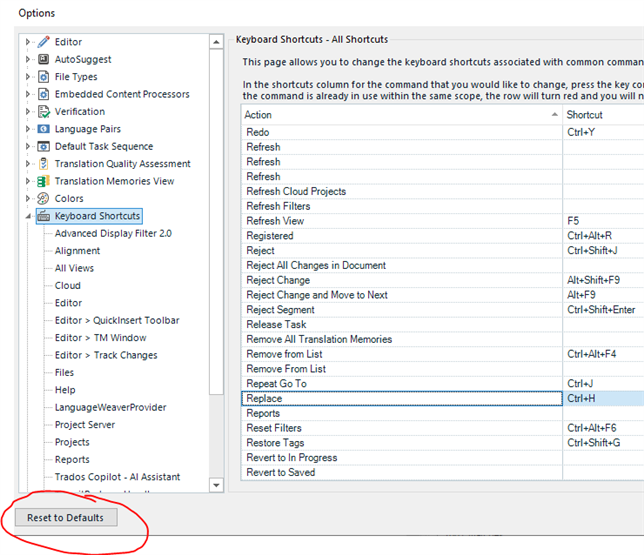Image resolution: width=644 pixels, height=555 pixels.
Task: Select Trados Copilot - AI Assistant item
Action: 117,477
